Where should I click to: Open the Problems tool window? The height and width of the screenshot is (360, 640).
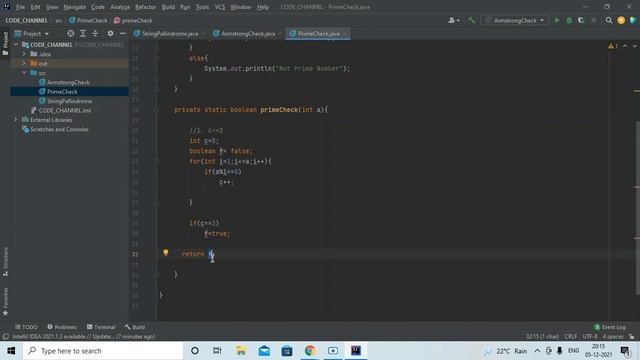point(62,327)
